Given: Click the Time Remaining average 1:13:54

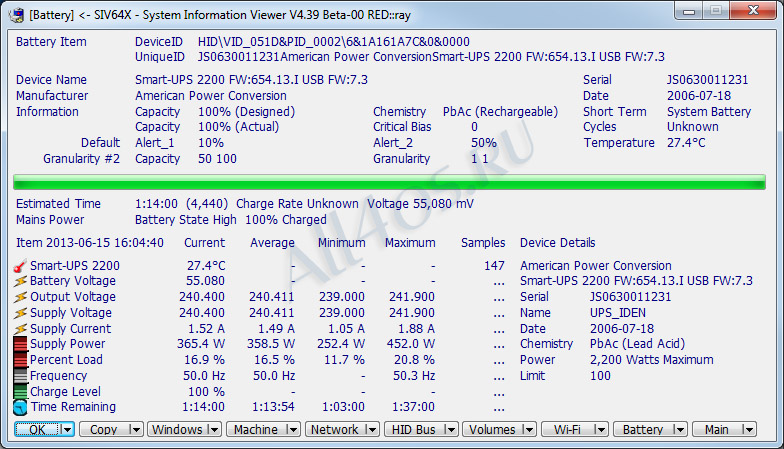Looking at the screenshot, I should [273, 408].
